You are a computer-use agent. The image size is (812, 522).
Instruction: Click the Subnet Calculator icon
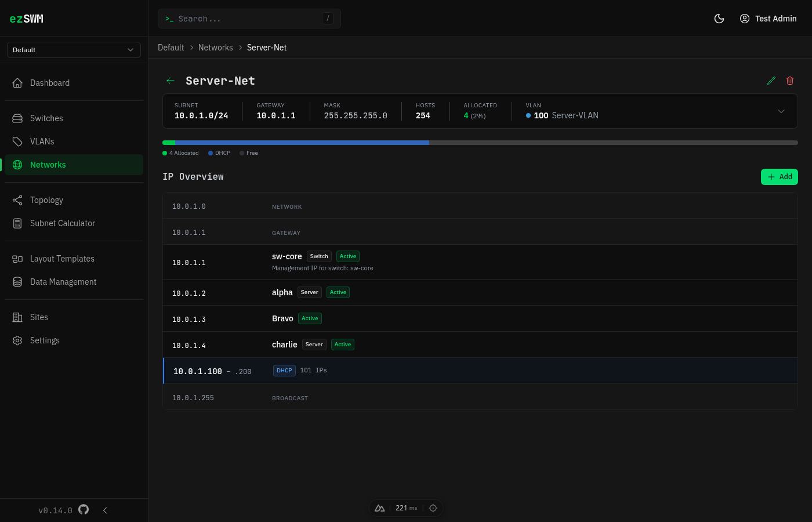pyautogui.click(x=17, y=223)
